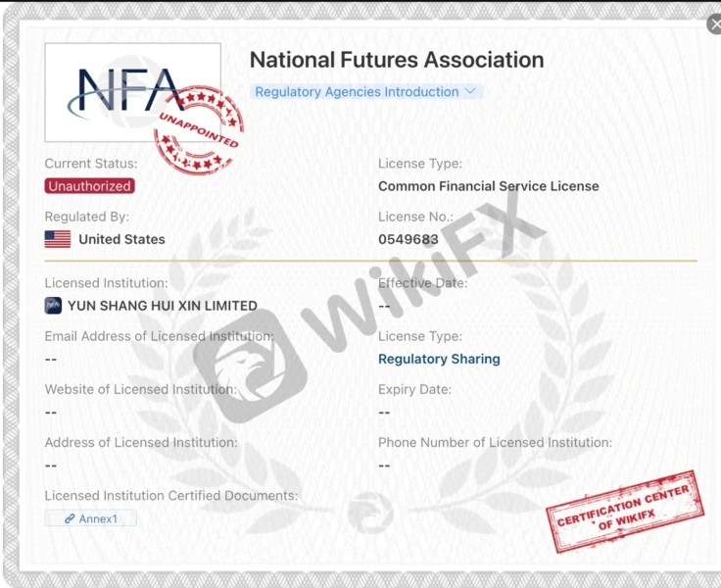Click the Regulated By label
This screenshot has width=721, height=588.
(x=87, y=217)
